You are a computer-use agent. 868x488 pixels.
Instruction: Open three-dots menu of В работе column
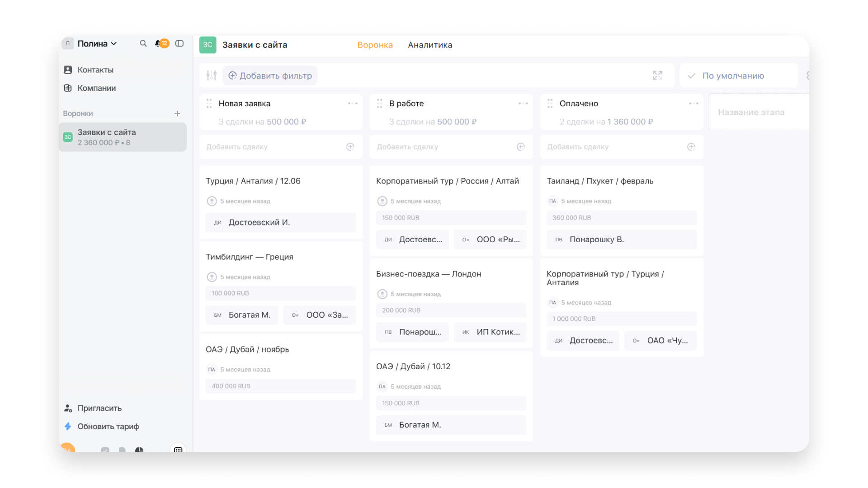pos(523,103)
